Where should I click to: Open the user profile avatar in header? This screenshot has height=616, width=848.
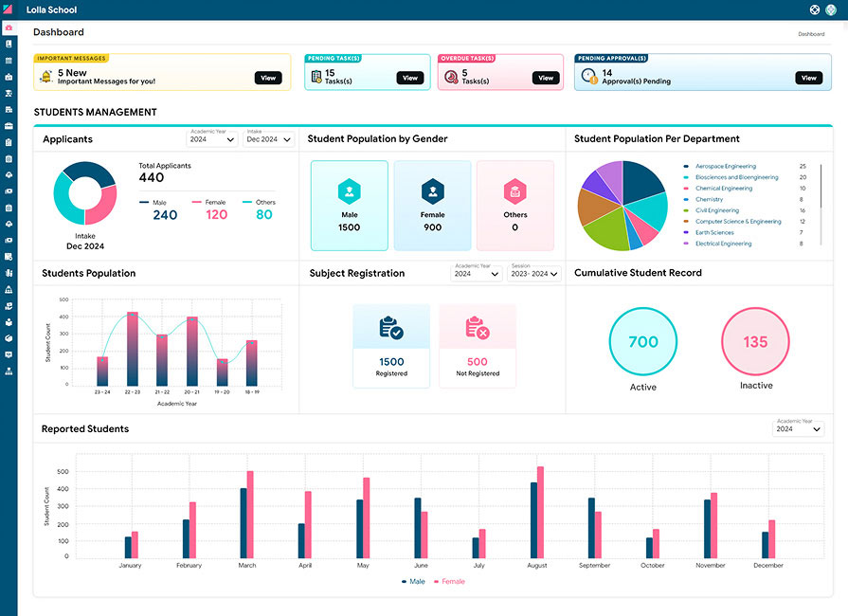pyautogui.click(x=831, y=9)
